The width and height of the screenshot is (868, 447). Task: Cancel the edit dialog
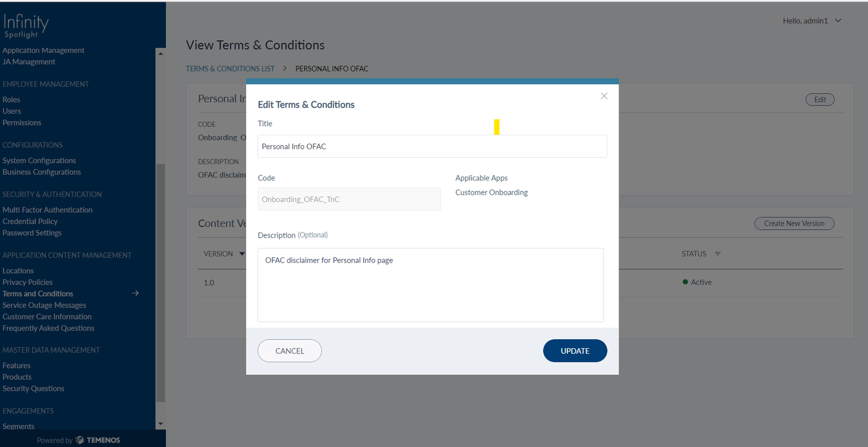[x=290, y=351]
